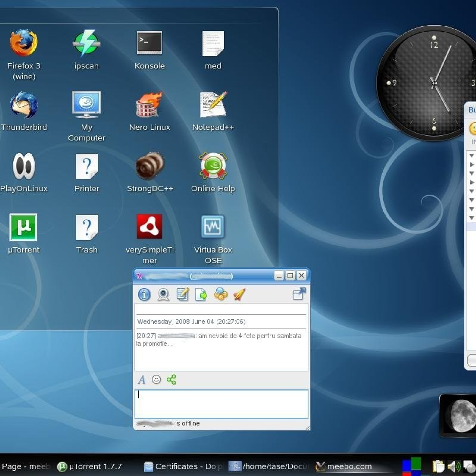Select the 'Wednesday, 2008 June 04' date line
Image resolution: width=476 pixels, height=476 pixels.
tap(191, 322)
